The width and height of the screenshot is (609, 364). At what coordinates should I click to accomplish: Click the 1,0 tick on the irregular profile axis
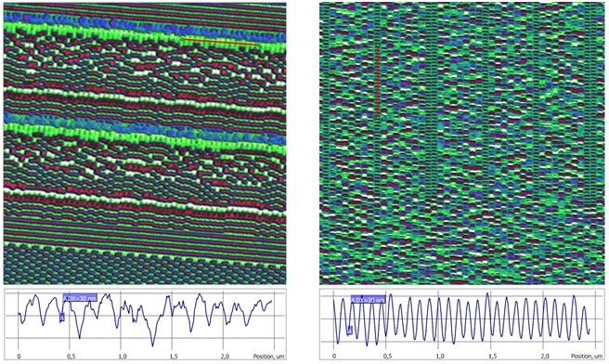pyautogui.click(x=122, y=357)
